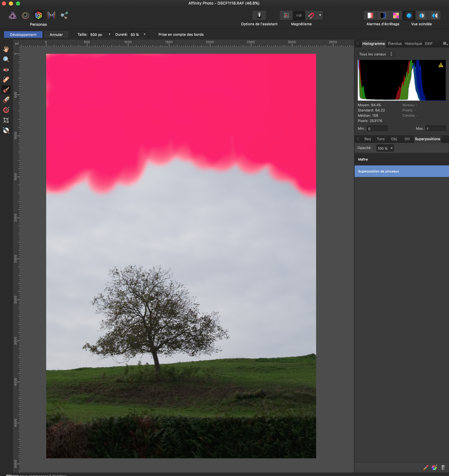This screenshot has height=476, width=449.
Task: Select the Hand view tool
Action: point(6,49)
